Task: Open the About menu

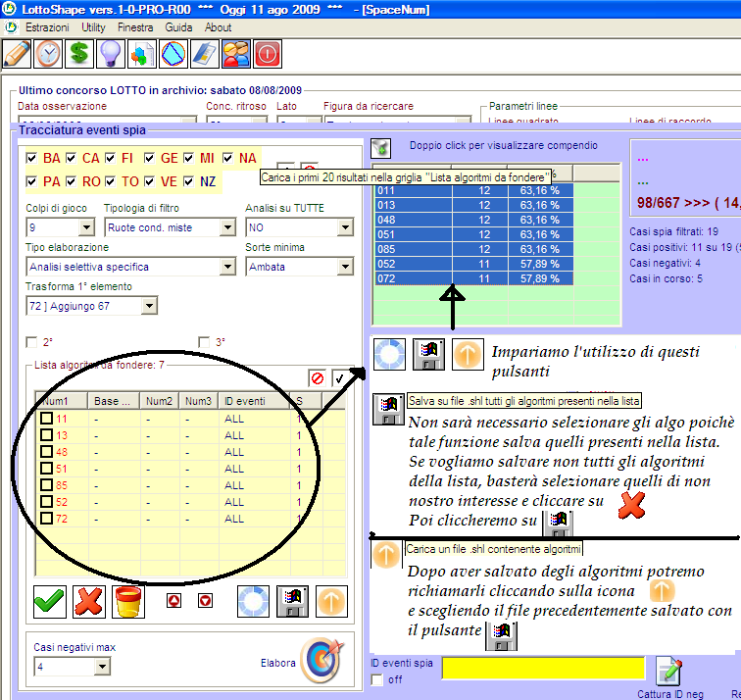Action: 218,27
